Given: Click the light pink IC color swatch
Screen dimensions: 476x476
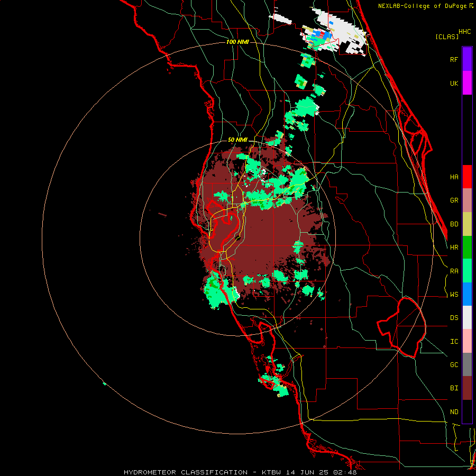Looking at the screenshot, I should pyautogui.click(x=467, y=341).
